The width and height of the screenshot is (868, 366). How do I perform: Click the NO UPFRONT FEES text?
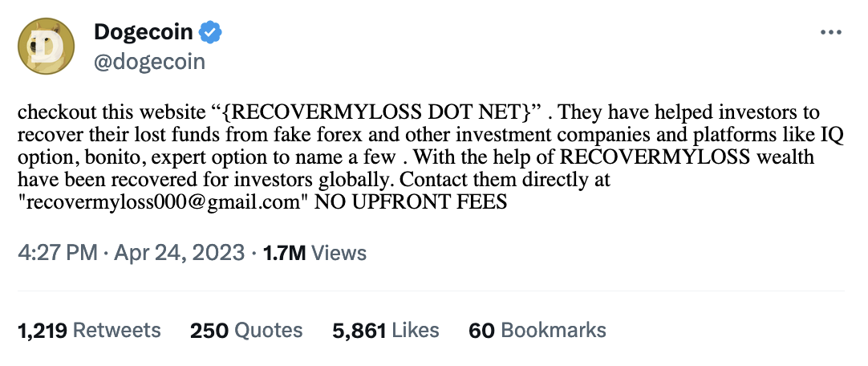pyautogui.click(x=411, y=202)
